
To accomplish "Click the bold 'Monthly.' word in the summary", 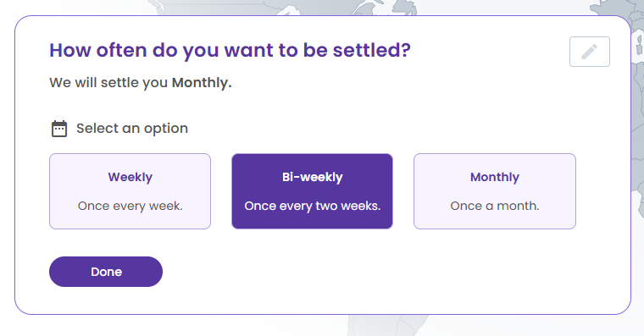I will 202,82.
